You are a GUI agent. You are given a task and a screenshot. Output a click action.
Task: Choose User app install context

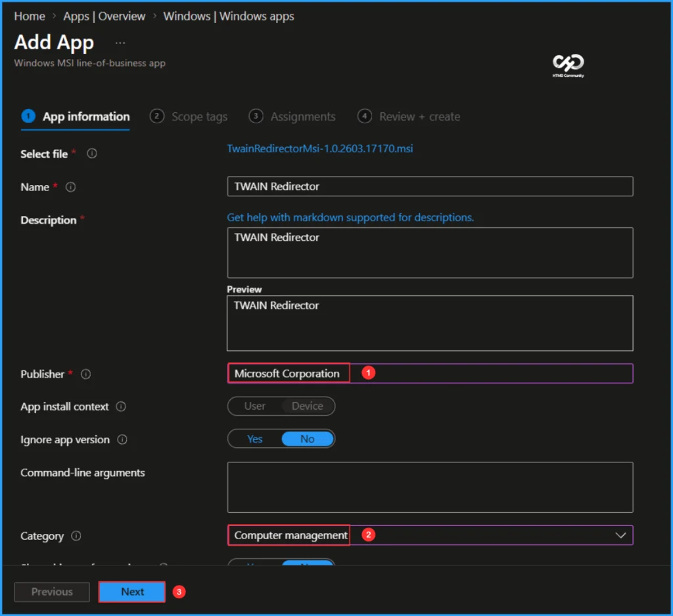[x=255, y=406]
